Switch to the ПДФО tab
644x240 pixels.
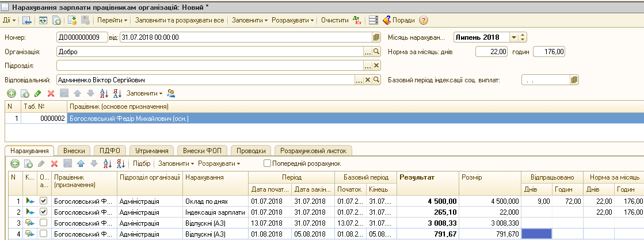(109, 151)
